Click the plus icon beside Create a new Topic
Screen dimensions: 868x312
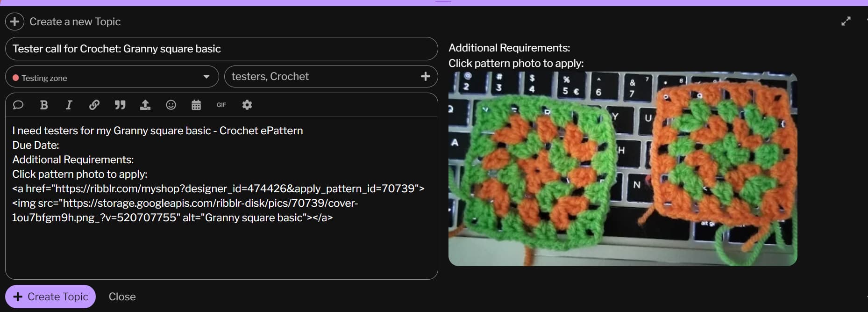[14, 22]
